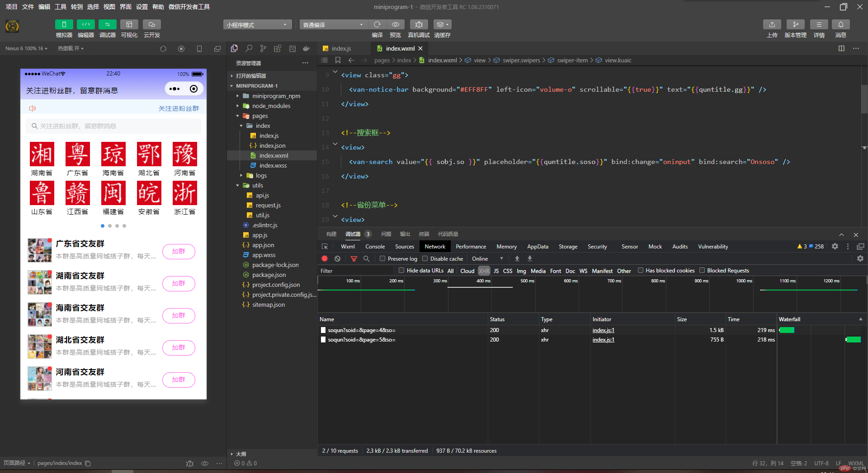Select the Img request type filter
This screenshot has height=473, width=868.
tap(521, 271)
